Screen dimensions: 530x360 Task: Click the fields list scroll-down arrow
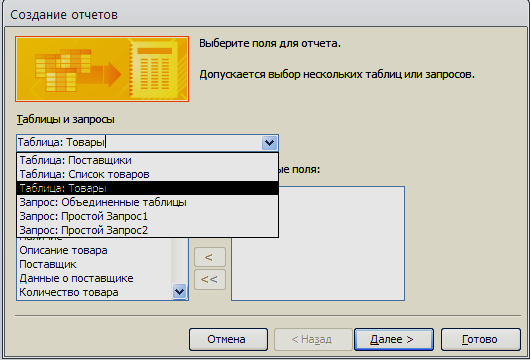pyautogui.click(x=179, y=291)
